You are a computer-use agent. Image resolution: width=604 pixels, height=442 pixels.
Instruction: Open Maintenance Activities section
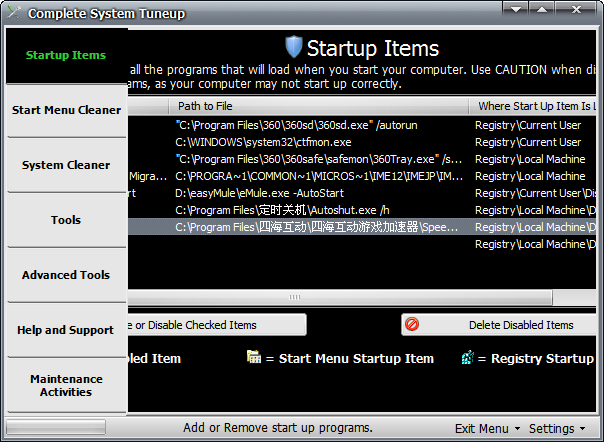(x=66, y=385)
